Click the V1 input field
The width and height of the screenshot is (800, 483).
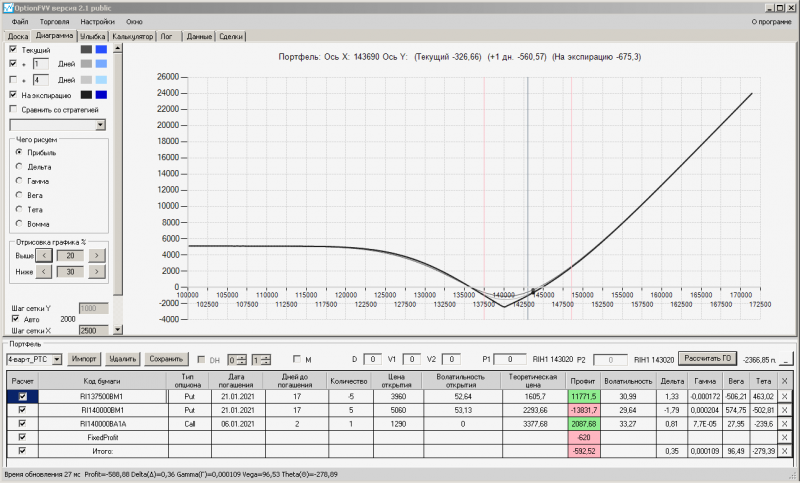pyautogui.click(x=411, y=360)
